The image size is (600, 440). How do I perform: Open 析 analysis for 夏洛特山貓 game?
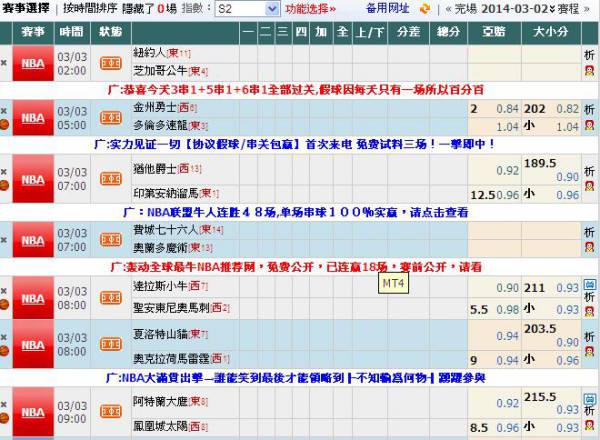tap(589, 337)
